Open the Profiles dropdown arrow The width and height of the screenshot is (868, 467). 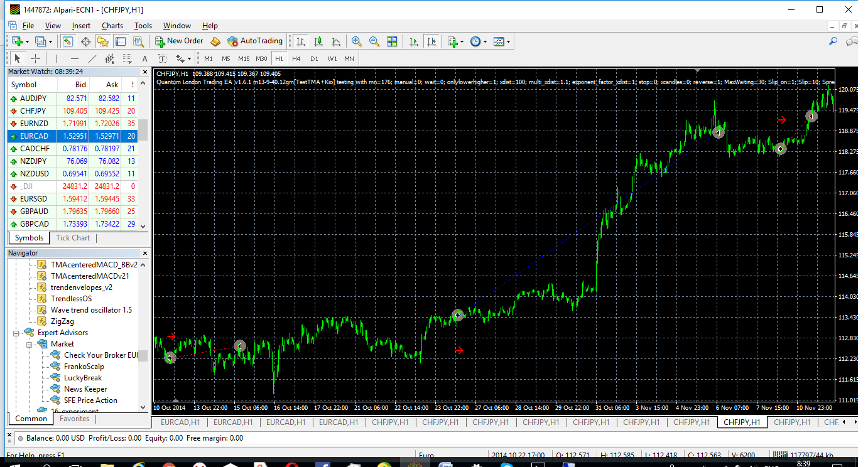coord(51,41)
